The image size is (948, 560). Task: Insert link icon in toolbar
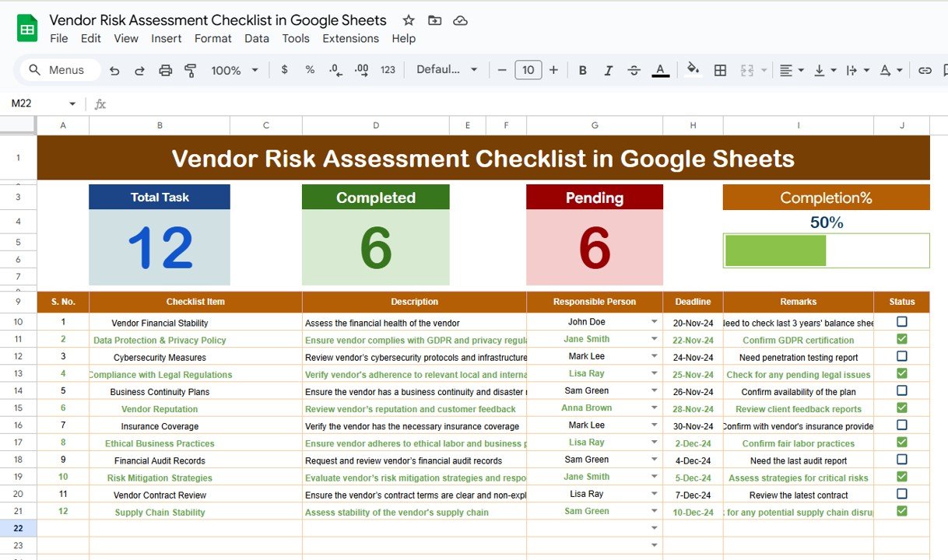(925, 70)
